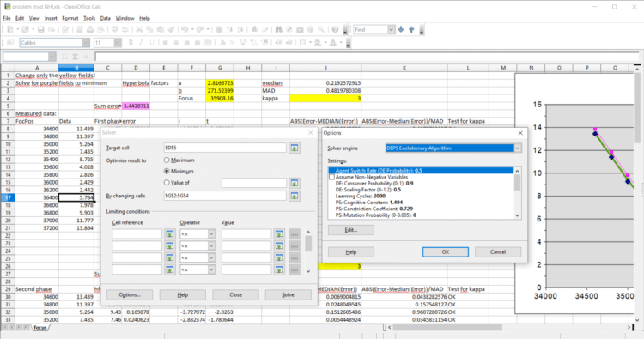Click Edit... button in Options dialog
The width and height of the screenshot is (644, 339).
(x=350, y=230)
